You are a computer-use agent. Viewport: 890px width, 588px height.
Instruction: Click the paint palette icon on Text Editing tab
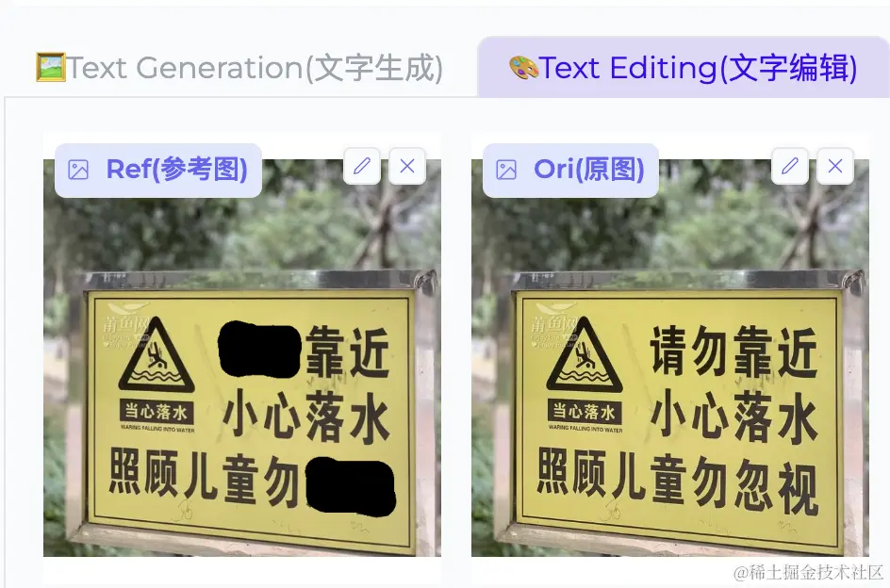523,68
